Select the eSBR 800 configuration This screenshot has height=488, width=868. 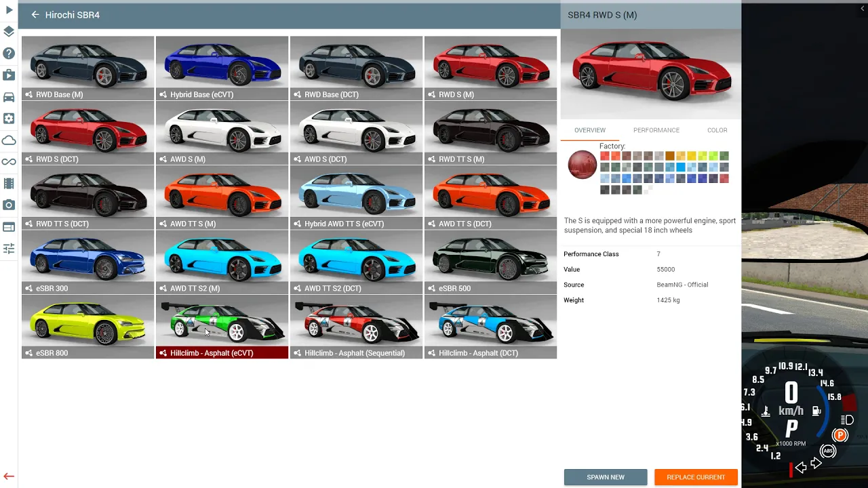click(x=87, y=326)
